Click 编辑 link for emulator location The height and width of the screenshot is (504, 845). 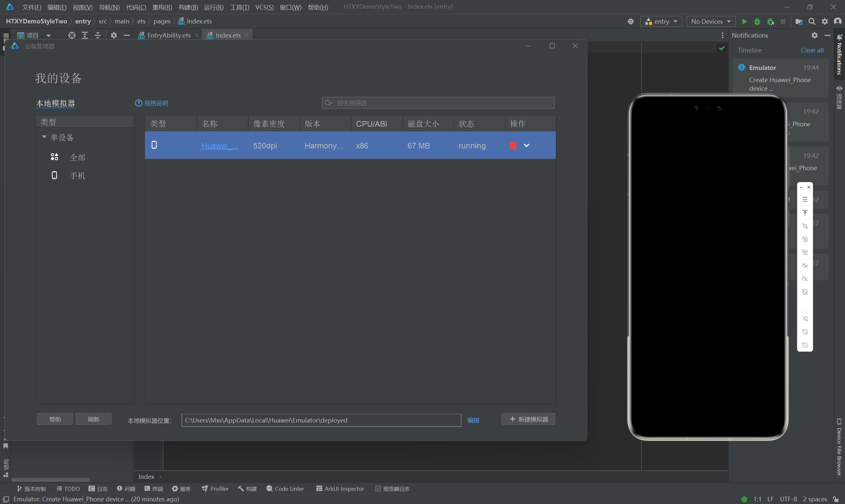(473, 421)
